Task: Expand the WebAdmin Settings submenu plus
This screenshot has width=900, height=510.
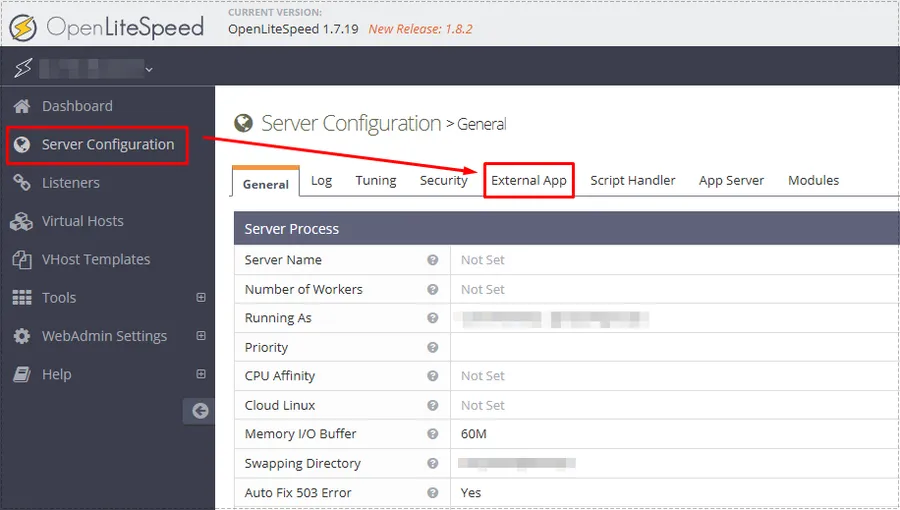Action: tap(201, 336)
